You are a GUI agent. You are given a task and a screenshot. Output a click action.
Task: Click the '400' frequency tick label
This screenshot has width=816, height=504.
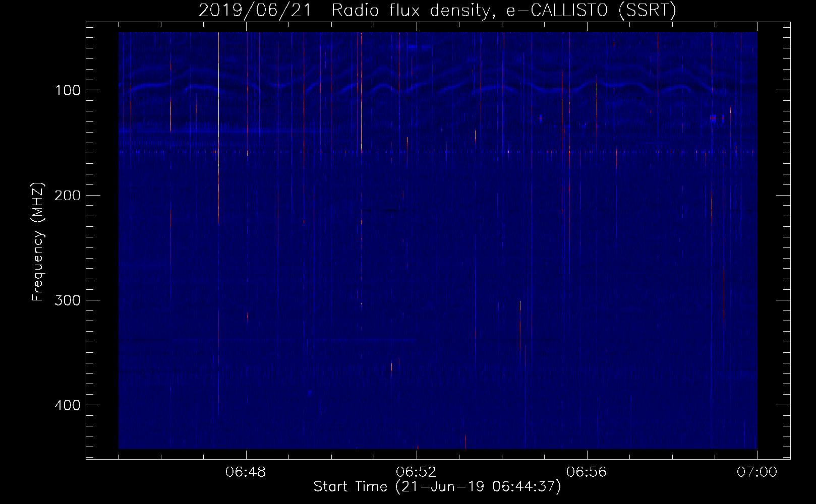(x=68, y=405)
